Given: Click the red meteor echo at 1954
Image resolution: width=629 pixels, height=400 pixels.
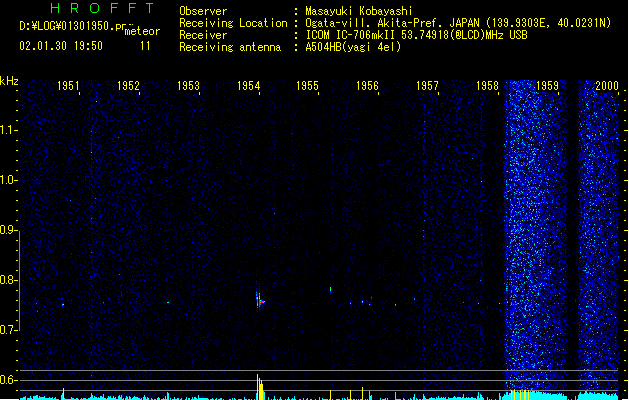Looking at the screenshot, I should (x=260, y=301).
